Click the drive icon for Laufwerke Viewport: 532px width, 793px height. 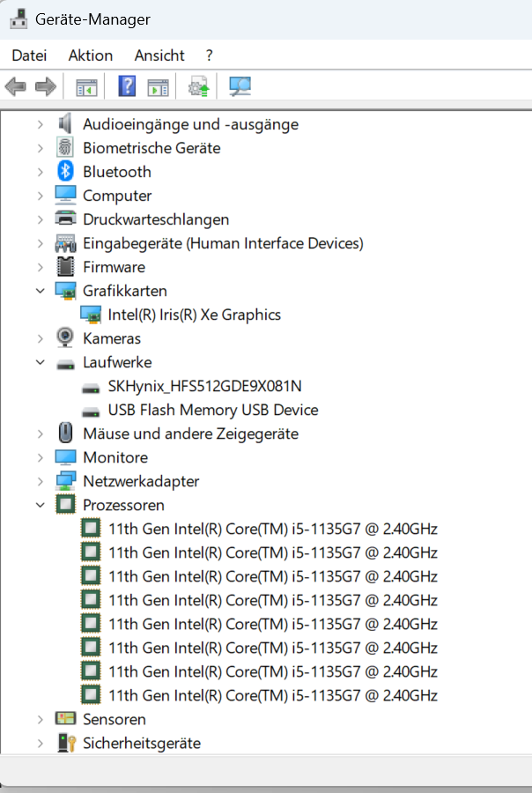pyautogui.click(x=65, y=364)
